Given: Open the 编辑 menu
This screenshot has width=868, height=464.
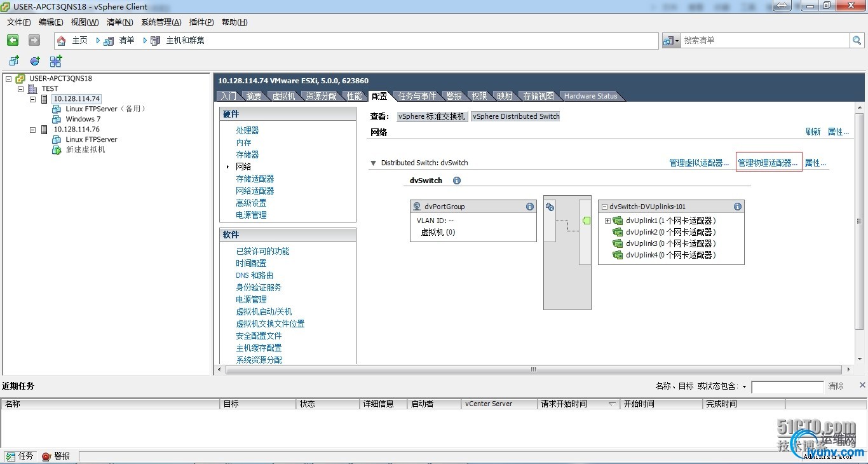Looking at the screenshot, I should pyautogui.click(x=51, y=22).
